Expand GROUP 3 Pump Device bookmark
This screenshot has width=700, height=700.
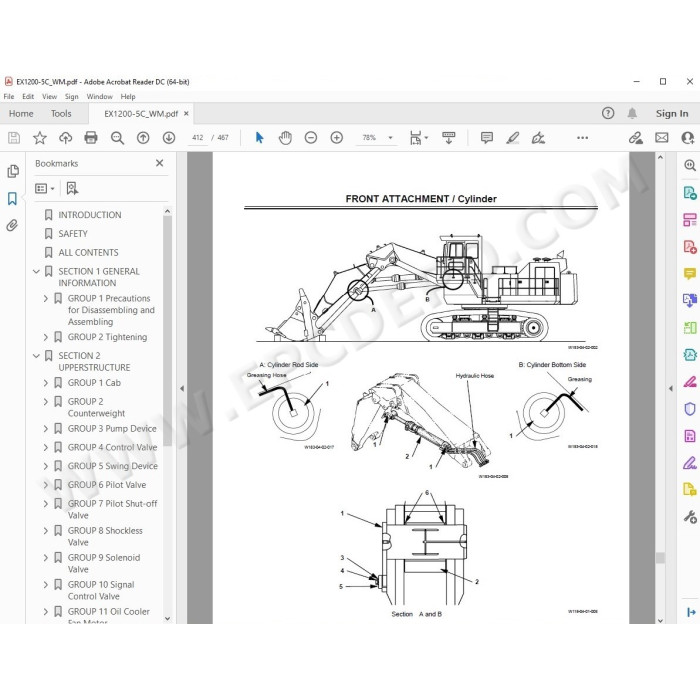point(46,429)
